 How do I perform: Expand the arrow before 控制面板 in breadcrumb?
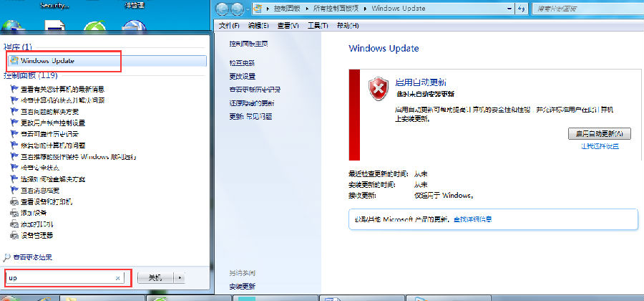pos(268,8)
